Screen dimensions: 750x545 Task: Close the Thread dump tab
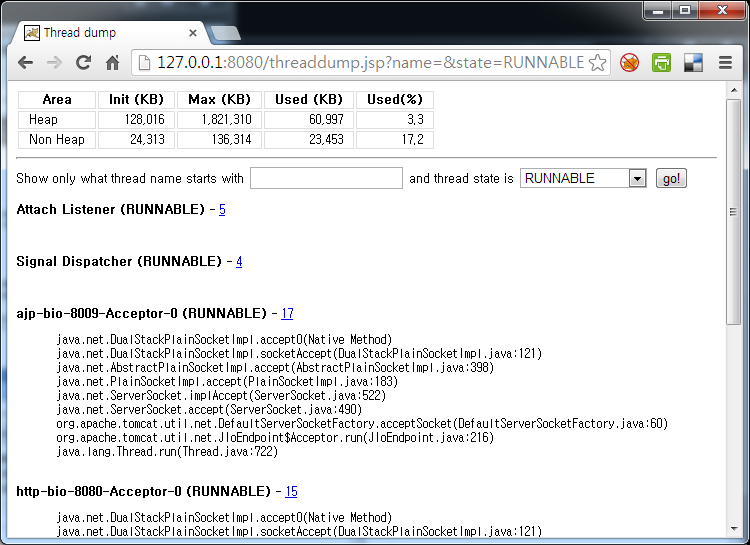[x=193, y=33]
